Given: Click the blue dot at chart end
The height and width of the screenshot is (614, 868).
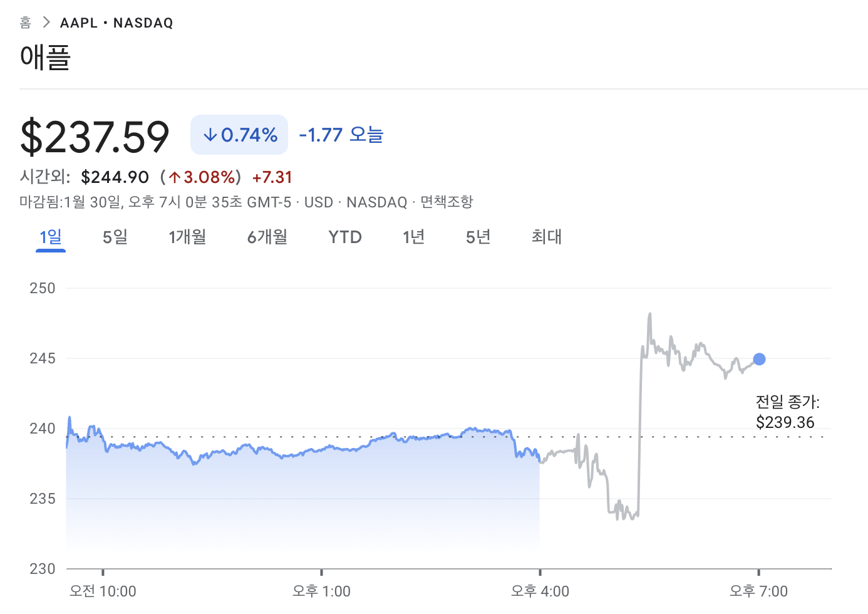Looking at the screenshot, I should click(x=759, y=359).
